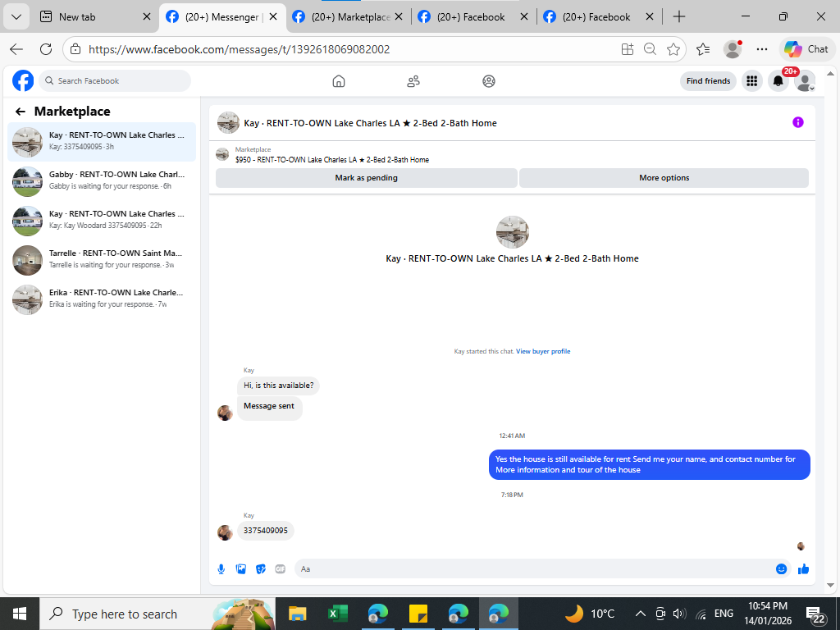The width and height of the screenshot is (840, 630).
Task: Open the browser profile icon
Action: pos(733,49)
